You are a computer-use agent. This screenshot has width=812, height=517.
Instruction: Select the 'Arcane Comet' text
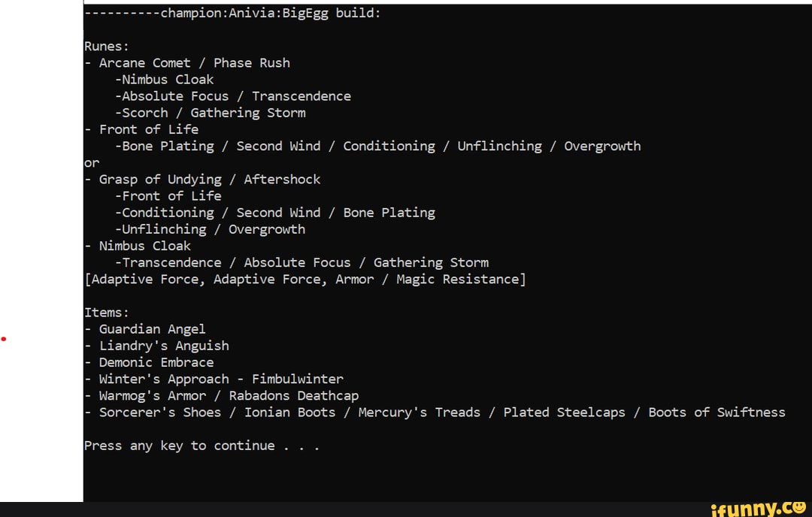144,63
